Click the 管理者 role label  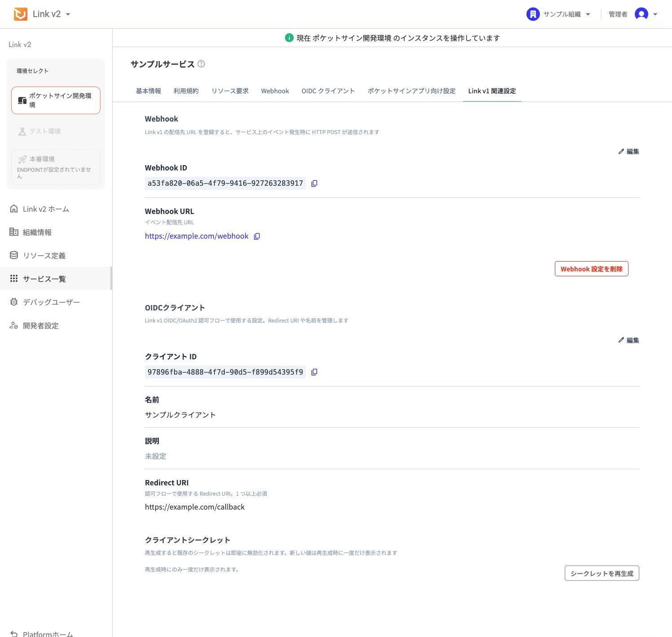coord(618,14)
